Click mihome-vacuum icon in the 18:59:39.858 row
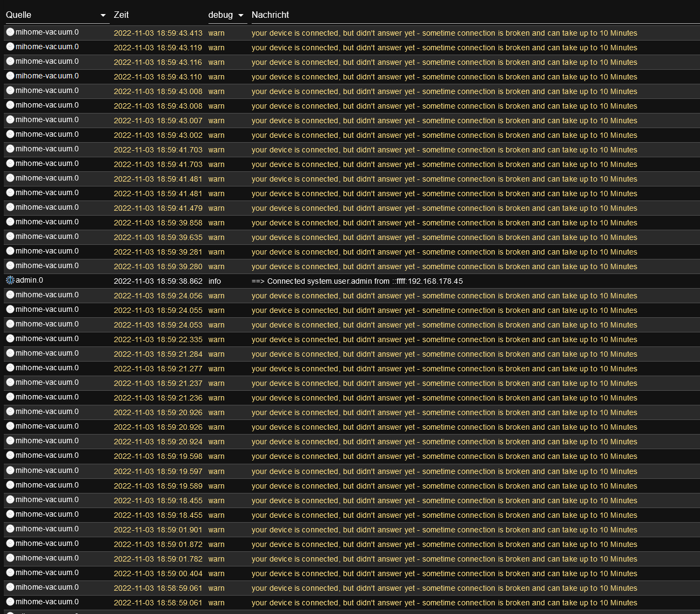The height and width of the screenshot is (614, 700). pyautogui.click(x=10, y=222)
